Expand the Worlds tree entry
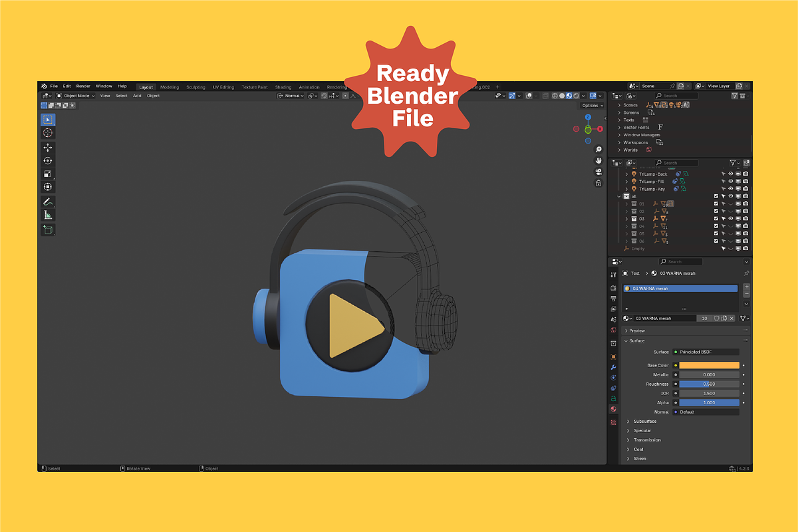Viewport: 798px width, 532px height. point(619,150)
